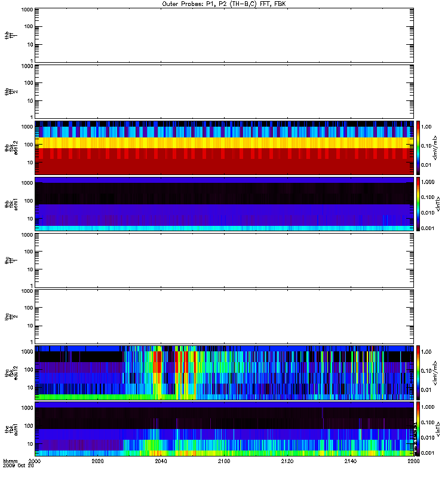Click '100' y-tick of thc fff 1 panel
The height and width of the screenshot is (478, 448).
coord(29,252)
